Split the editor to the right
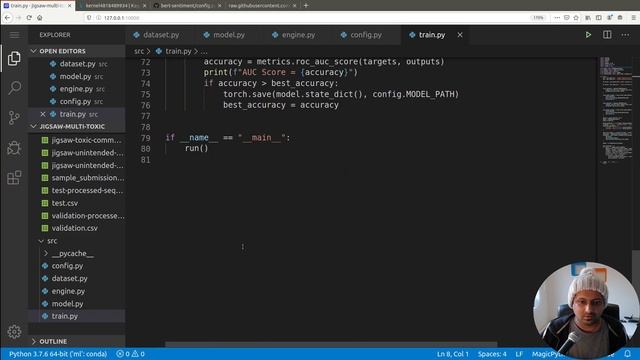The height and width of the screenshot is (360, 640). pyautogui.click(x=607, y=35)
